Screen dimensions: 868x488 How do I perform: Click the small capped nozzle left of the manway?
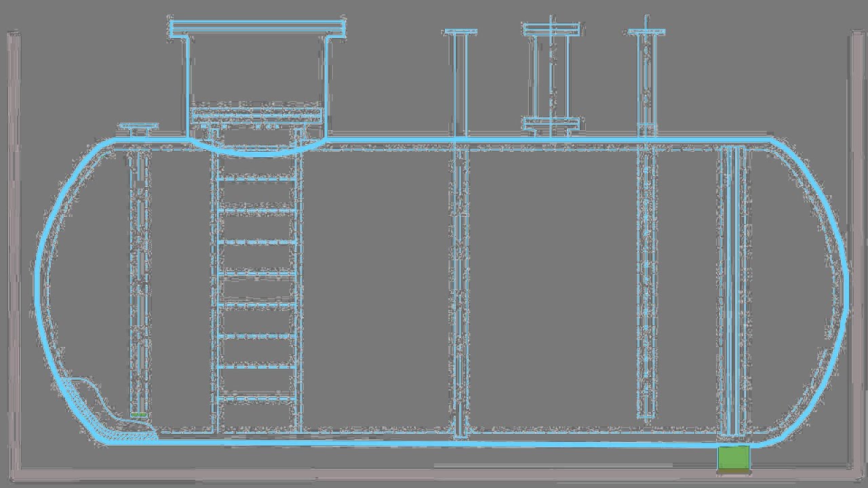point(138,131)
